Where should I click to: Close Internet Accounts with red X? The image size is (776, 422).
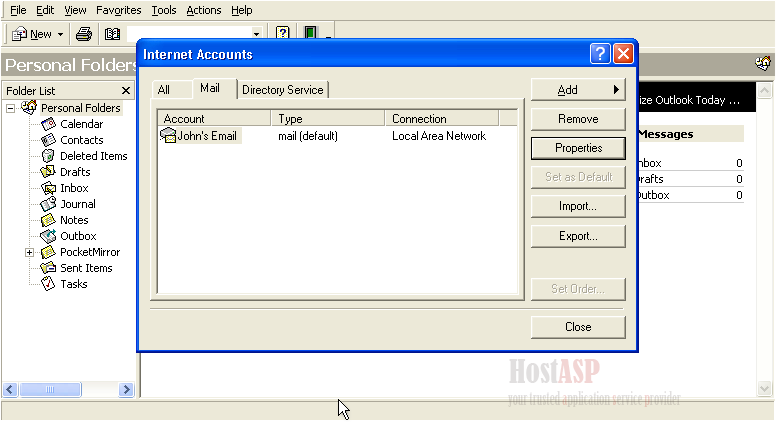pyautogui.click(x=623, y=53)
